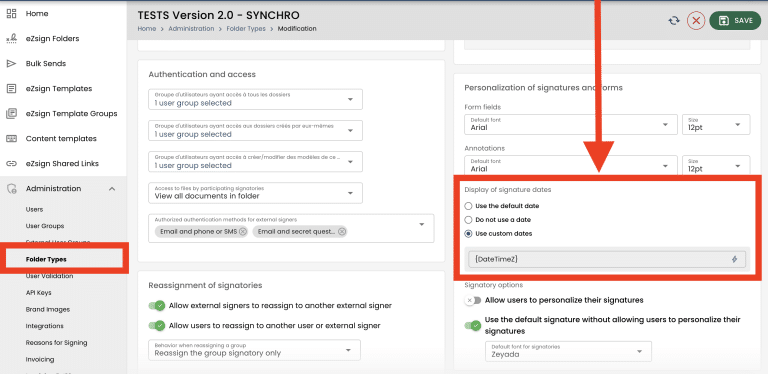Click the Modification breadcrumb text
The image size is (768, 374).
(x=297, y=29)
